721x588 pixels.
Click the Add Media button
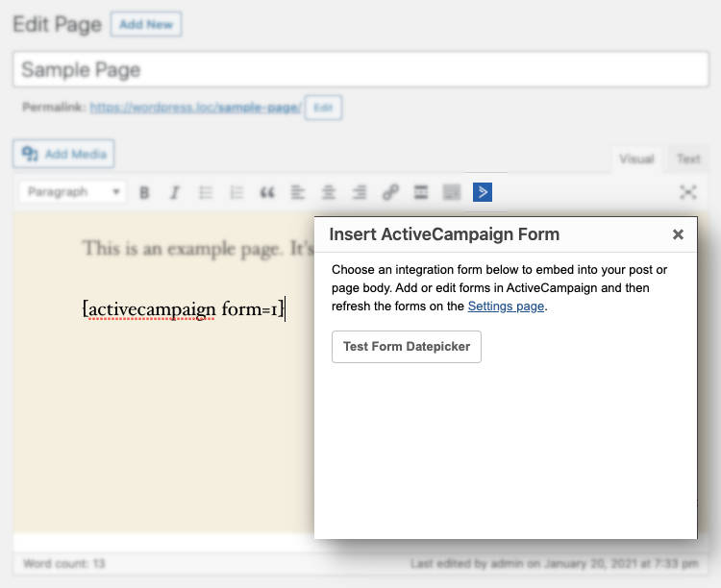click(x=63, y=154)
